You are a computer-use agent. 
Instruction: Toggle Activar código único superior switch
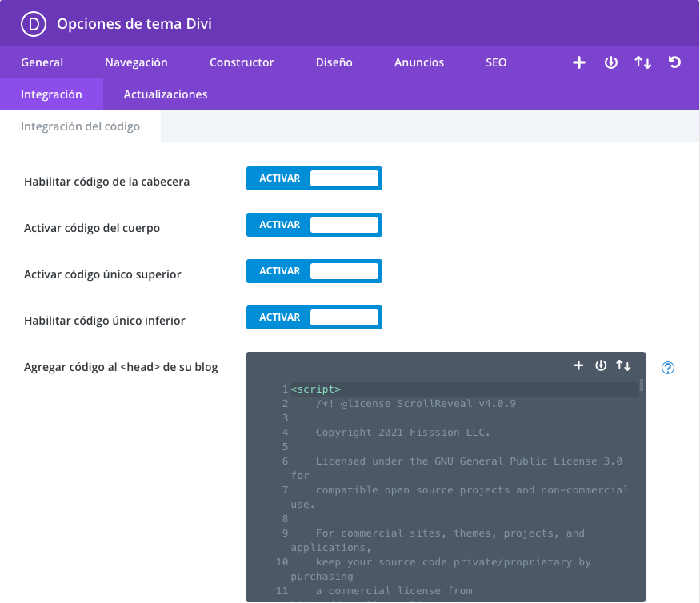tap(314, 271)
